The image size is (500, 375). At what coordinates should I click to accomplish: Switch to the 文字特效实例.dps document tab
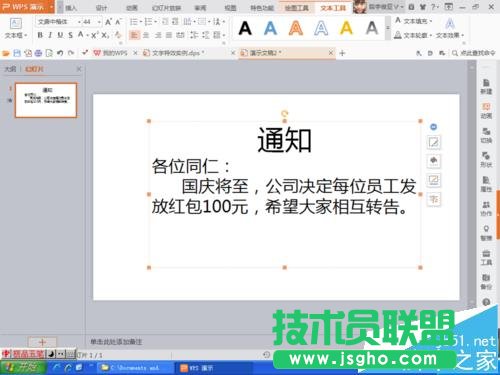click(175, 53)
